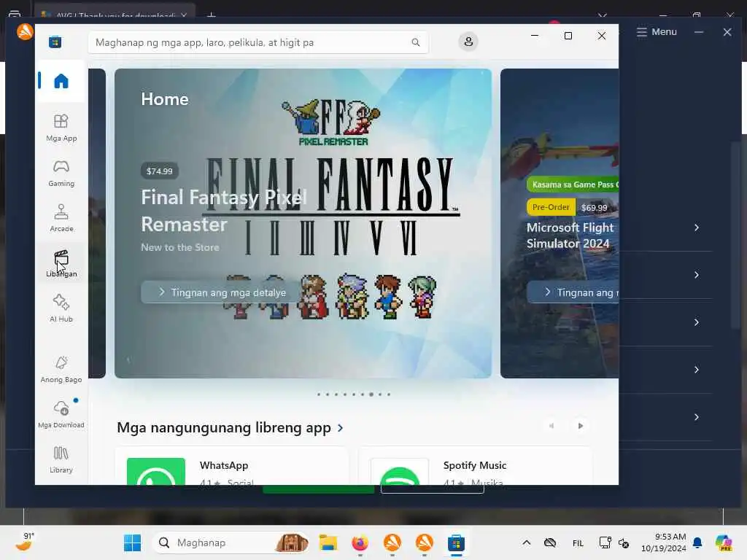This screenshot has width=747, height=560.
Task: Click the network and volume tray icon
Action: point(614,542)
